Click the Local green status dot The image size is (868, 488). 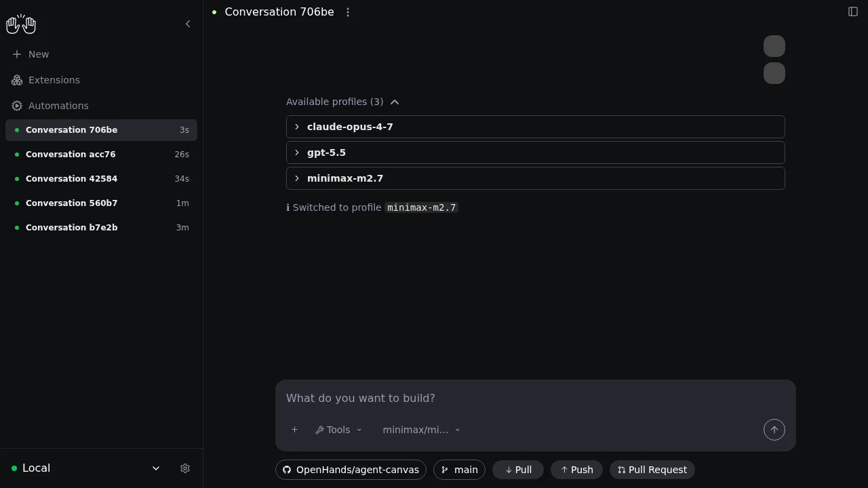pos(14,468)
